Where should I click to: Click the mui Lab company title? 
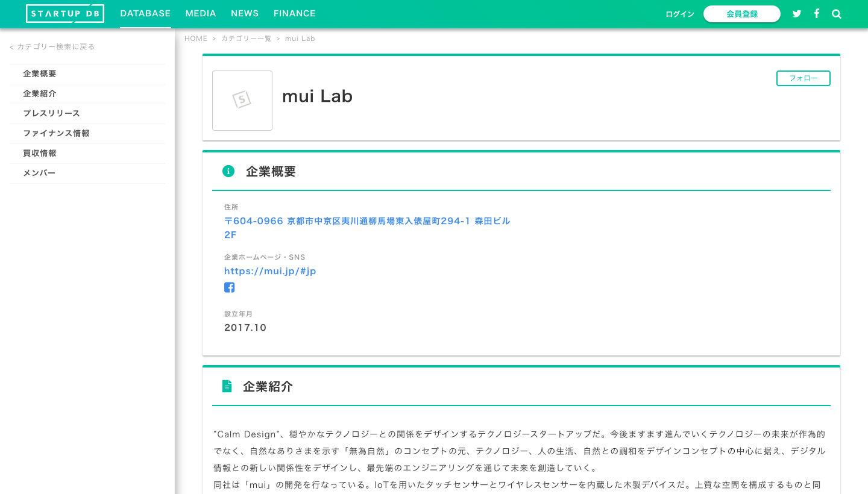(x=317, y=96)
